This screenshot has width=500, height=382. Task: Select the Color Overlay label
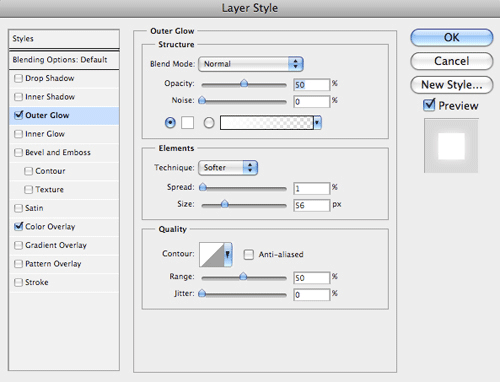[50, 227]
